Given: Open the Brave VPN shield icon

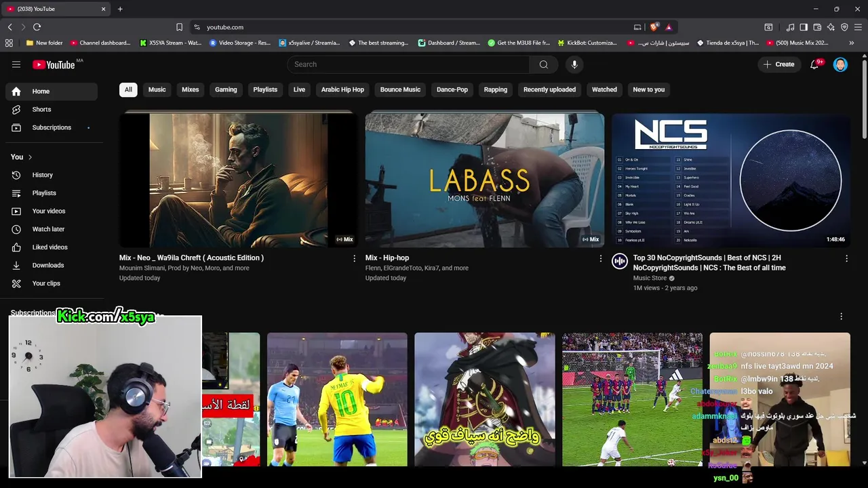Looking at the screenshot, I should [x=844, y=27].
